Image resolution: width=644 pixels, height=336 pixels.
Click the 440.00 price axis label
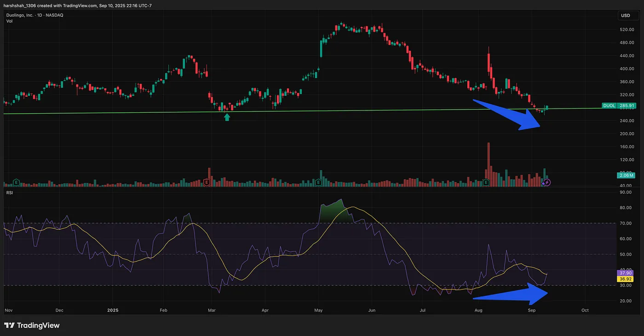tap(627, 56)
